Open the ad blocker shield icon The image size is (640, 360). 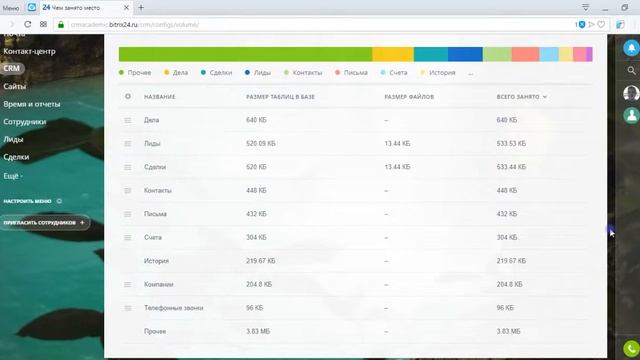(x=582, y=24)
